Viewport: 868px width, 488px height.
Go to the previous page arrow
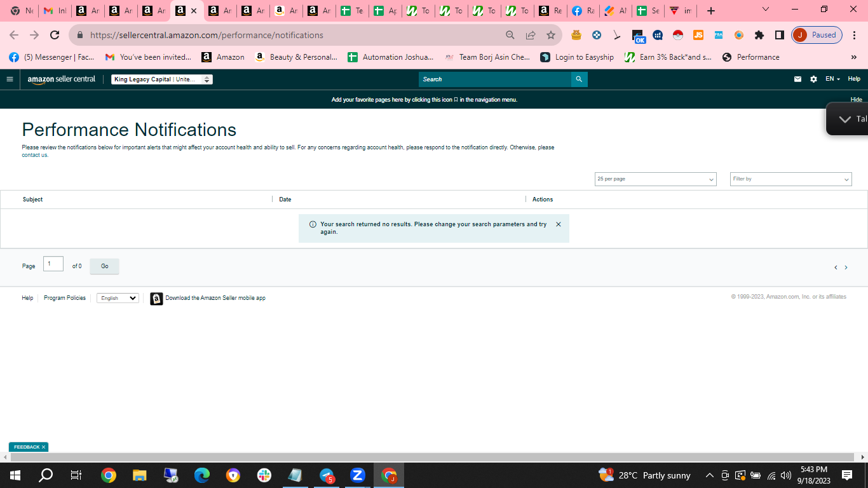pyautogui.click(x=836, y=268)
